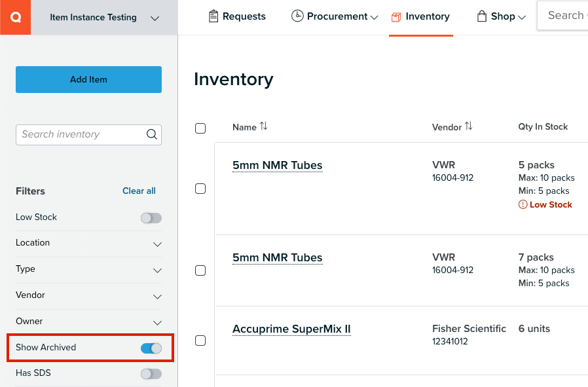Open 5mm NMR Tubes item with 7 packs
This screenshot has width=588, height=387.
277,257
